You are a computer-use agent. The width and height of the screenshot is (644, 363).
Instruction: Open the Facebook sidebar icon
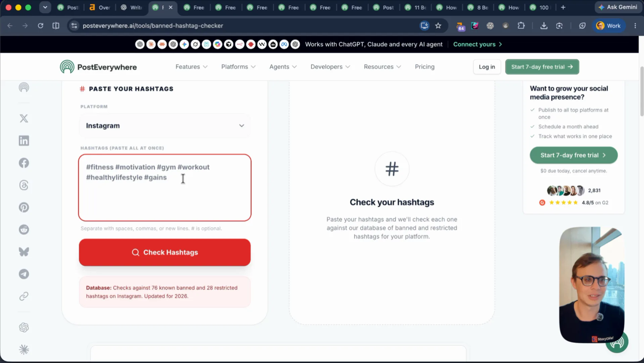point(24,163)
